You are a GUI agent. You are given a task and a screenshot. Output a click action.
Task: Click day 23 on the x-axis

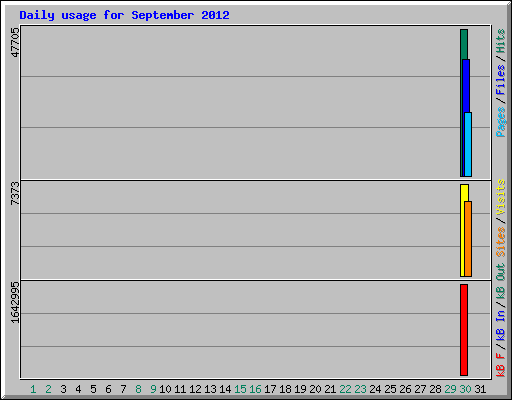tap(360, 389)
